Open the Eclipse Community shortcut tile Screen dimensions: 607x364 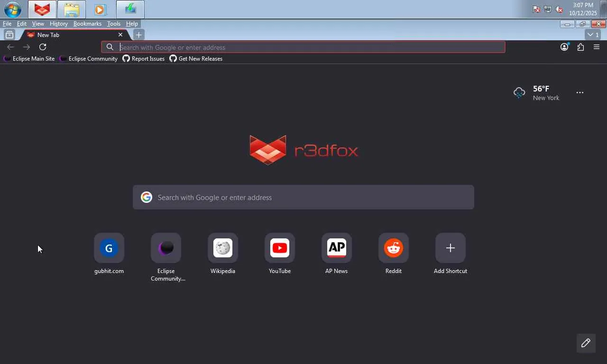click(x=166, y=258)
